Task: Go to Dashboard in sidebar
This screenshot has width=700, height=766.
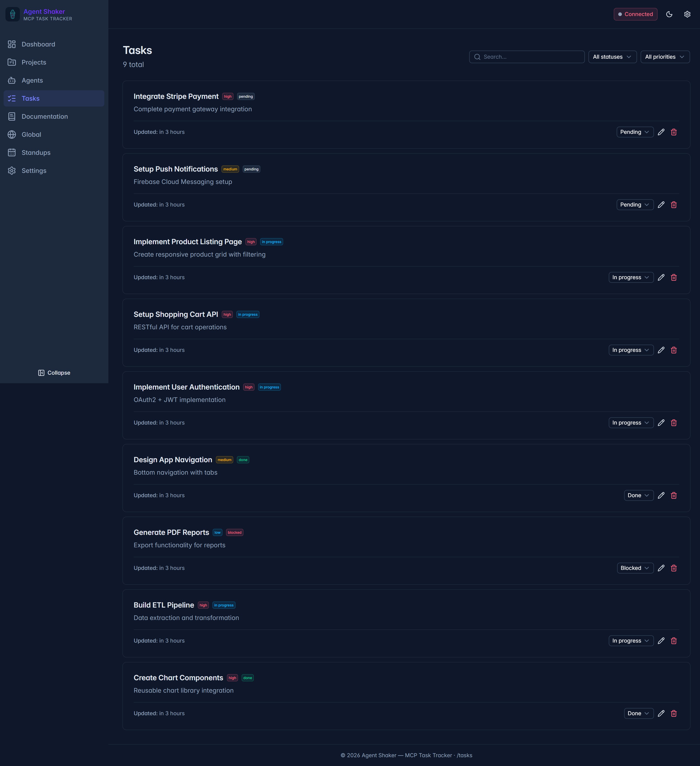Action: pos(54,44)
